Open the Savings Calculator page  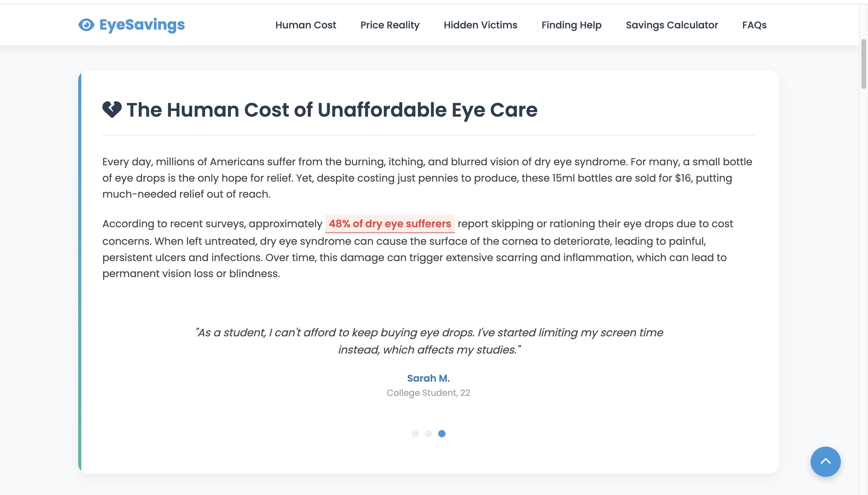(672, 25)
